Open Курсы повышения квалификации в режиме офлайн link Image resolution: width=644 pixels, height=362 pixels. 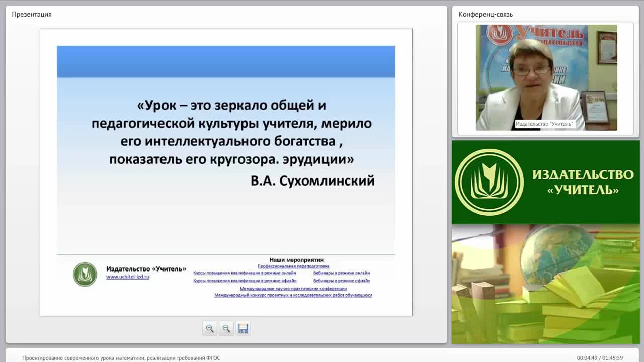pyautogui.click(x=245, y=281)
